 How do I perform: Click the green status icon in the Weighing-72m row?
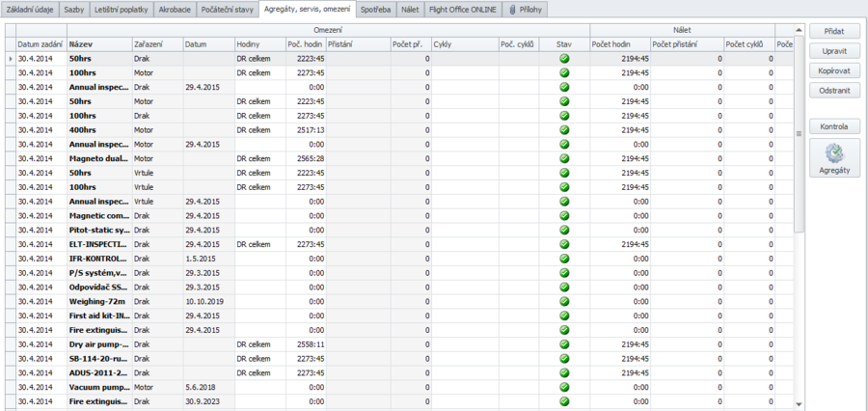564,301
